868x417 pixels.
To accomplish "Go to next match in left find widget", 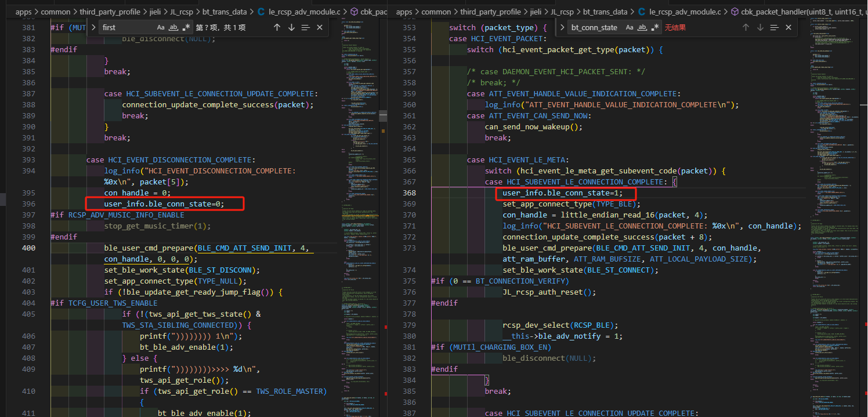I will (x=291, y=27).
